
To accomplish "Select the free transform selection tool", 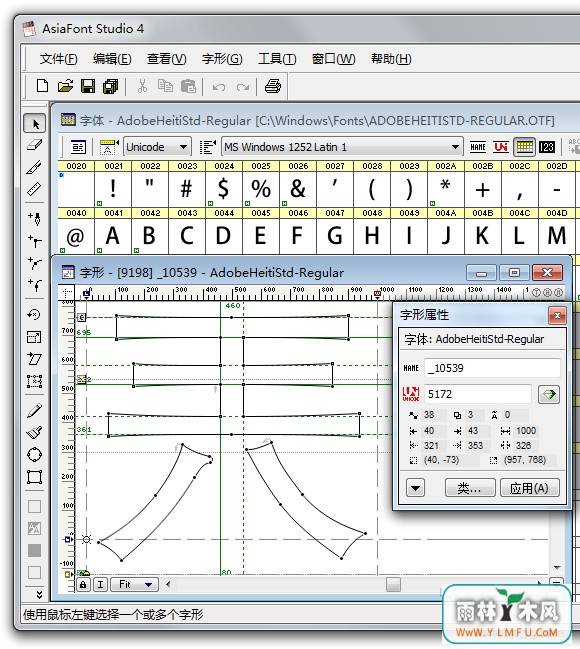I will [x=34, y=381].
